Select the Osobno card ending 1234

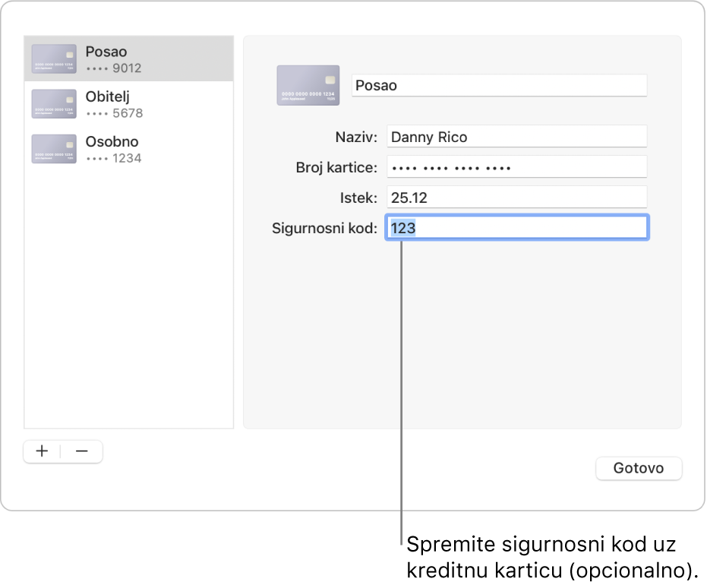point(129,149)
